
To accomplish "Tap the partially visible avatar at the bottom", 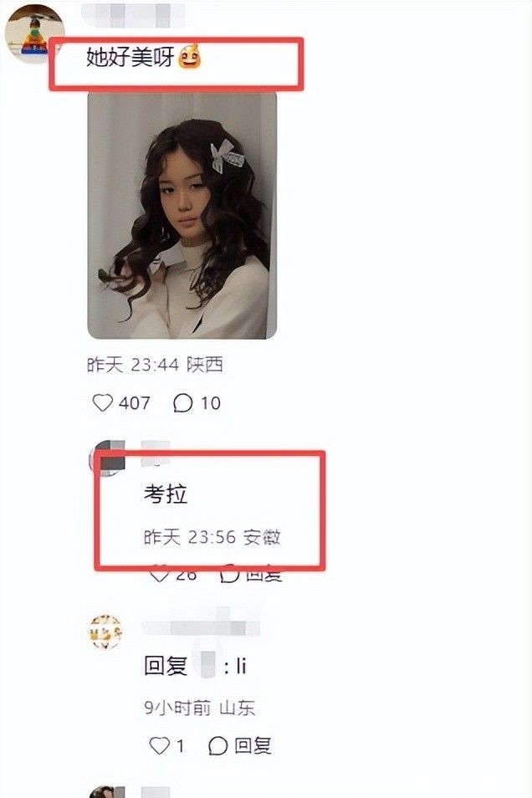I will tap(107, 791).
